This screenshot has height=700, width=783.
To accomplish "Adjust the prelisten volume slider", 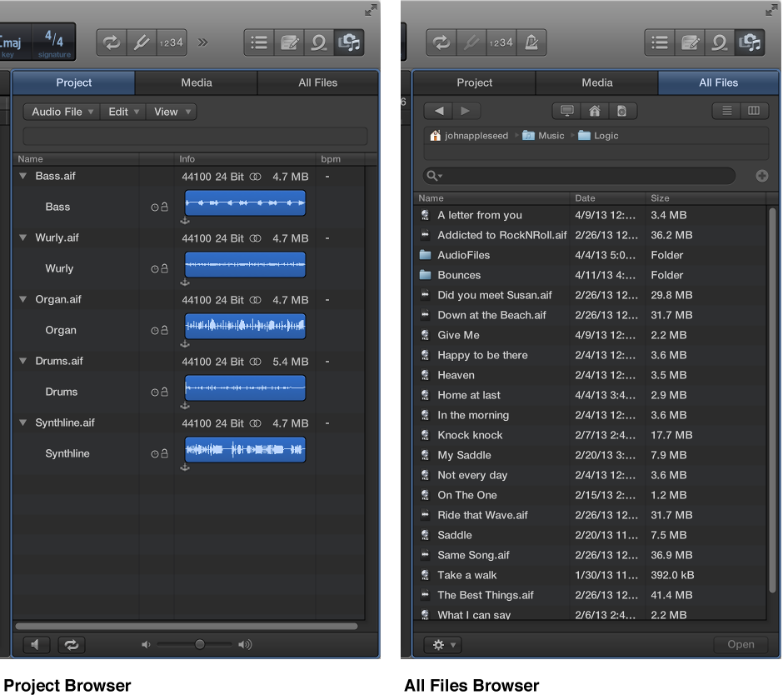I will [x=200, y=644].
